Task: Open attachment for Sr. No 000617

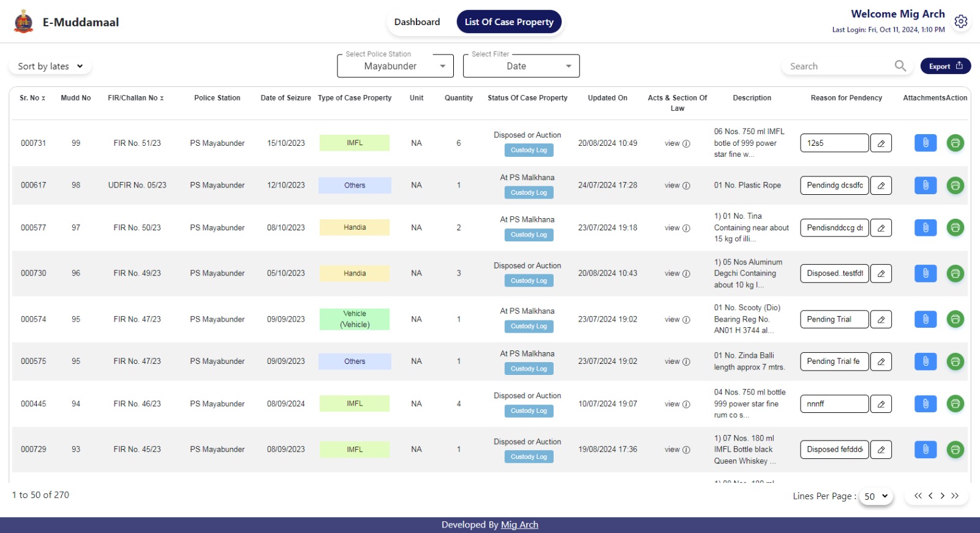Action: [x=925, y=185]
